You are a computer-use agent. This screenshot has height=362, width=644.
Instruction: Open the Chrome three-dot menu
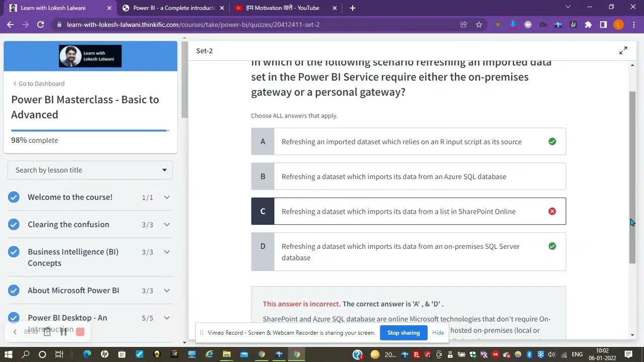[x=633, y=24]
